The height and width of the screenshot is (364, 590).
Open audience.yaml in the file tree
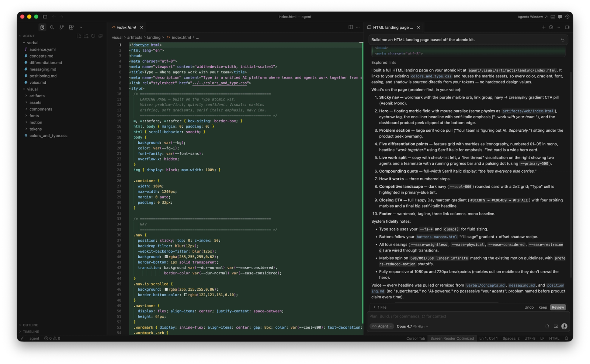pos(42,49)
